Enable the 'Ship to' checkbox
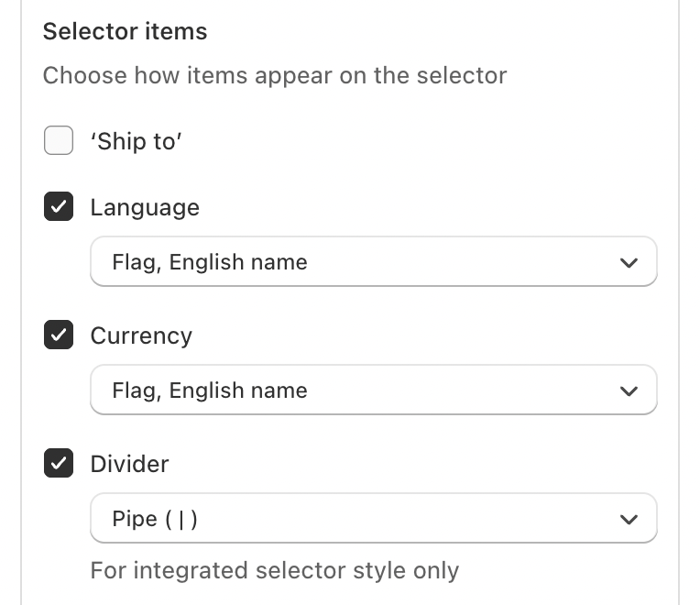The width and height of the screenshot is (700, 605). coord(59,141)
